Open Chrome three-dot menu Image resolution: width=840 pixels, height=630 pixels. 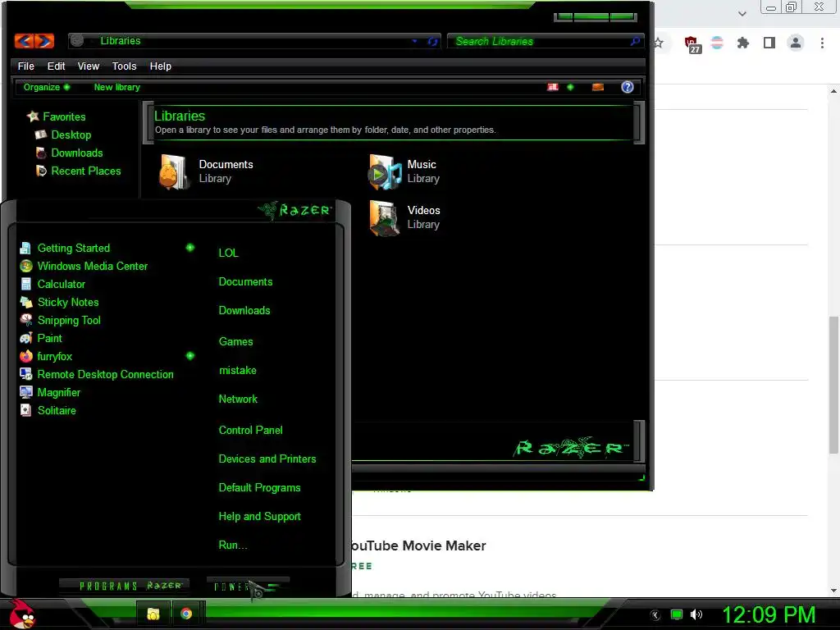coord(822,43)
